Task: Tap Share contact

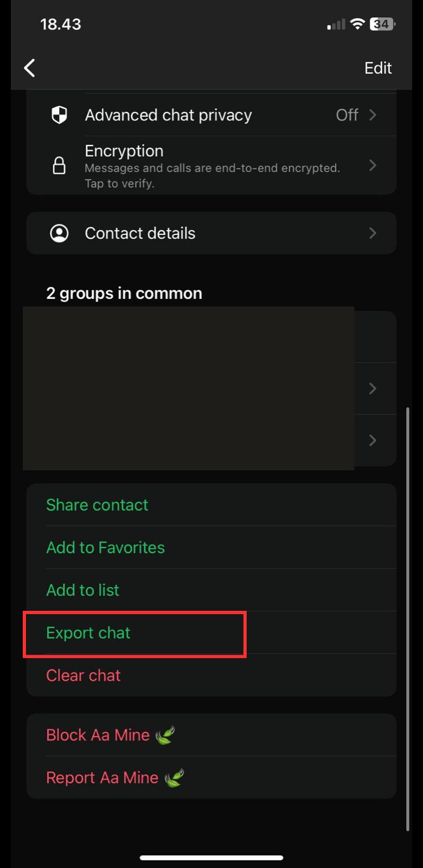Action: coord(97,505)
